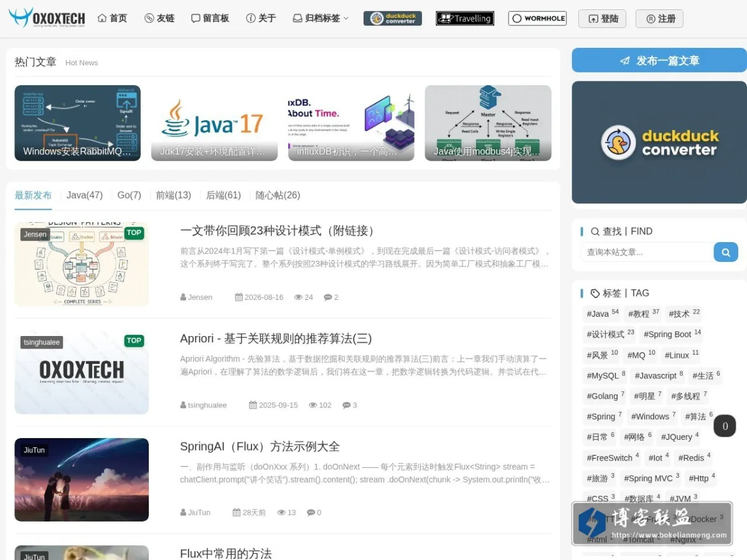
Task: Select the #Windows tag
Action: point(653,417)
